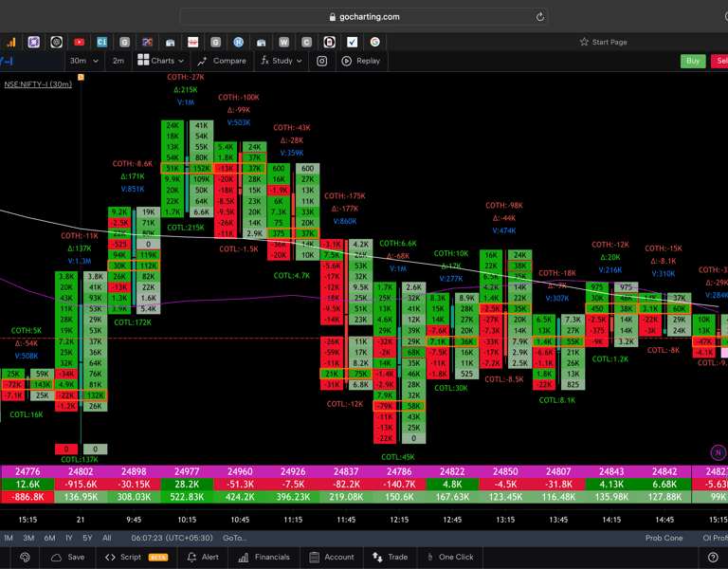
Task: Click the 28.2K delta cell
Action: 187,484
